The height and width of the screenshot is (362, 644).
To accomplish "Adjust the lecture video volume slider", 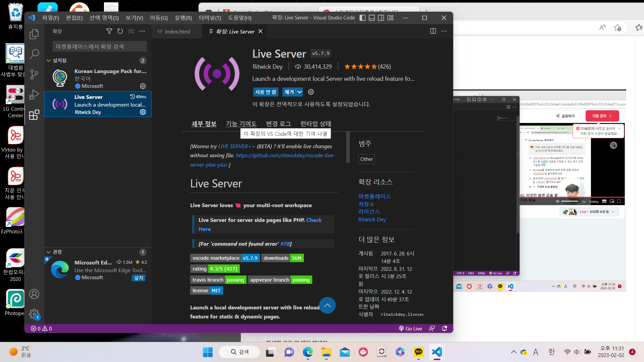I will [570, 201].
